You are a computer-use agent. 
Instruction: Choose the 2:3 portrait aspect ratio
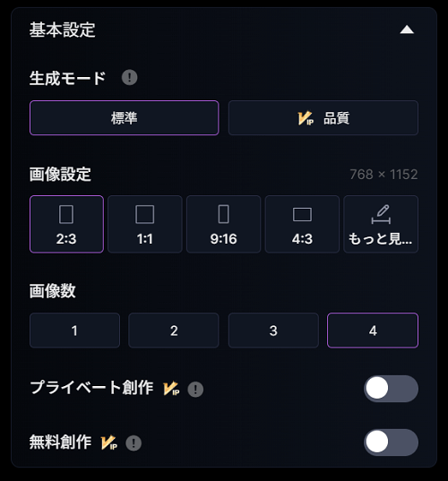[x=66, y=224]
